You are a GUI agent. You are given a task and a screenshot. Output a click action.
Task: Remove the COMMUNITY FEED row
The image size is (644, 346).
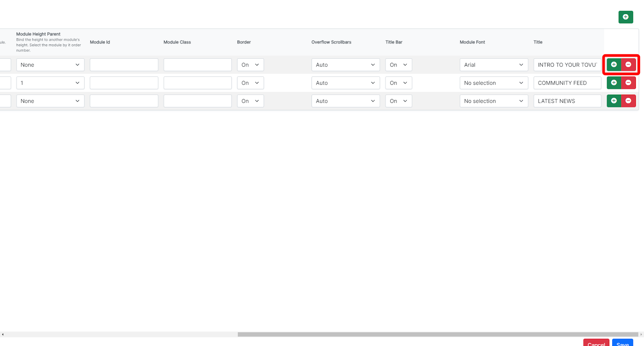pos(628,82)
